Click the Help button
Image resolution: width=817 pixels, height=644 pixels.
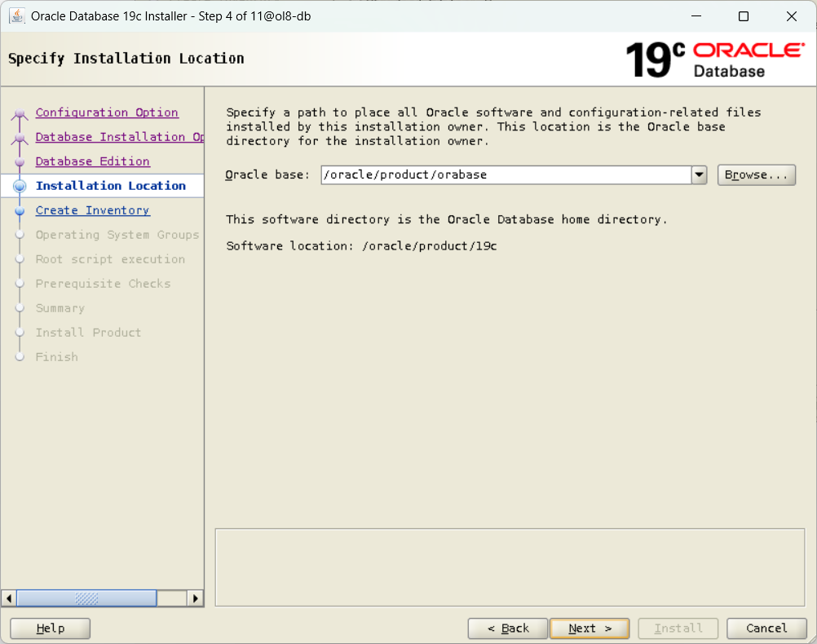pyautogui.click(x=50, y=629)
